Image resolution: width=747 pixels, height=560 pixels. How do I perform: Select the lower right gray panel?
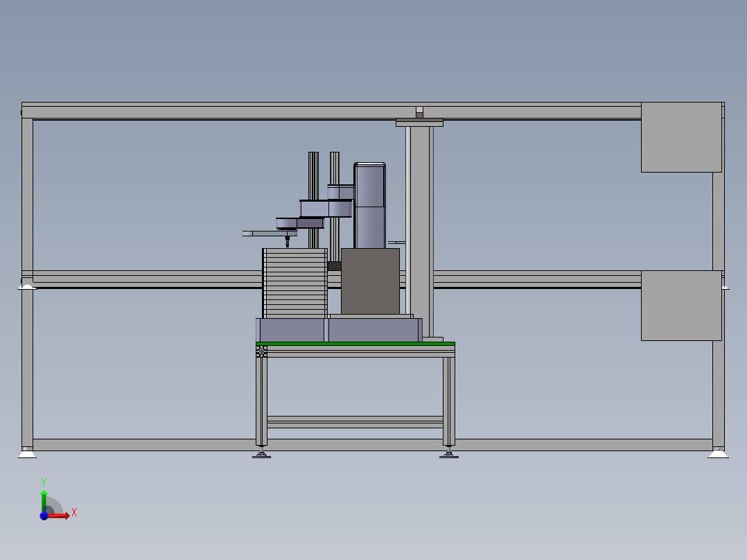click(x=681, y=306)
